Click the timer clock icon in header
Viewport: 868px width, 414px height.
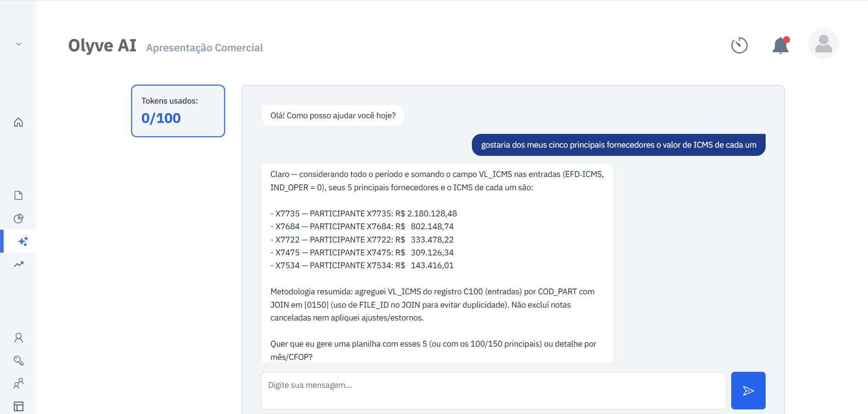(739, 45)
